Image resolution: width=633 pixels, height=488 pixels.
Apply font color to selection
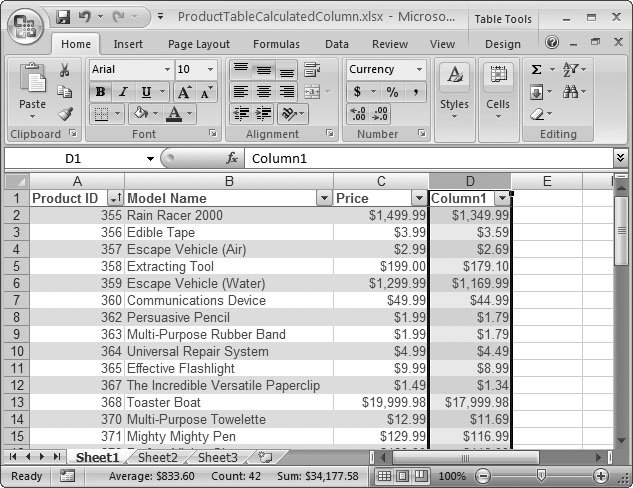pos(174,114)
